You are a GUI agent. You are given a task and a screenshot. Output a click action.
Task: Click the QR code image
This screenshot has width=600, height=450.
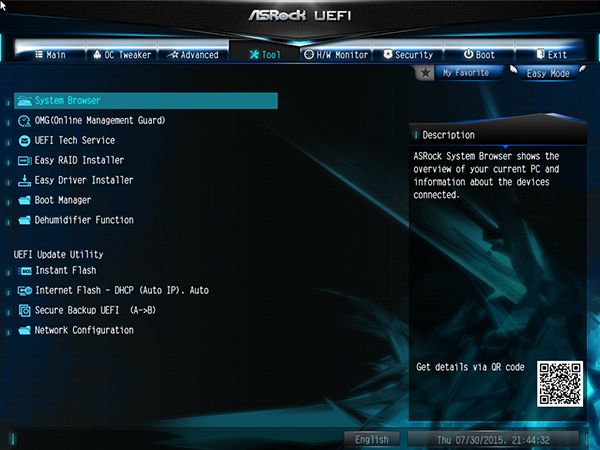point(560,383)
